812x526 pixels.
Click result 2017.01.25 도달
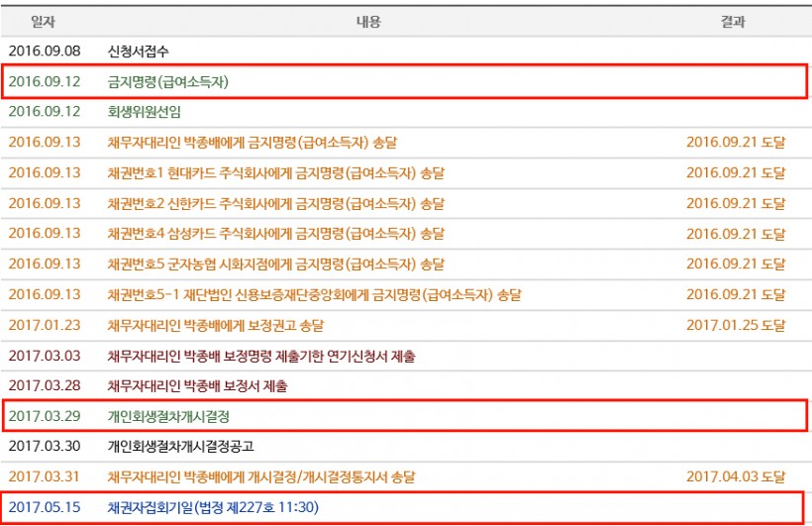(736, 325)
